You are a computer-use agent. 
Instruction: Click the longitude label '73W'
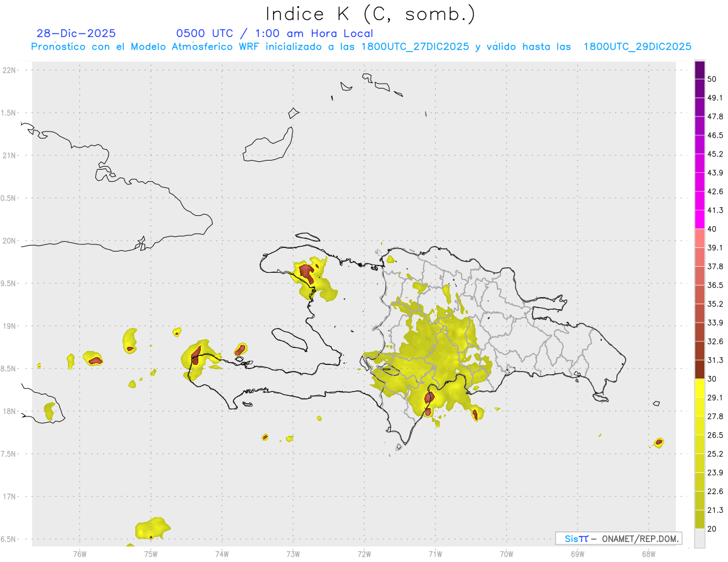click(293, 554)
